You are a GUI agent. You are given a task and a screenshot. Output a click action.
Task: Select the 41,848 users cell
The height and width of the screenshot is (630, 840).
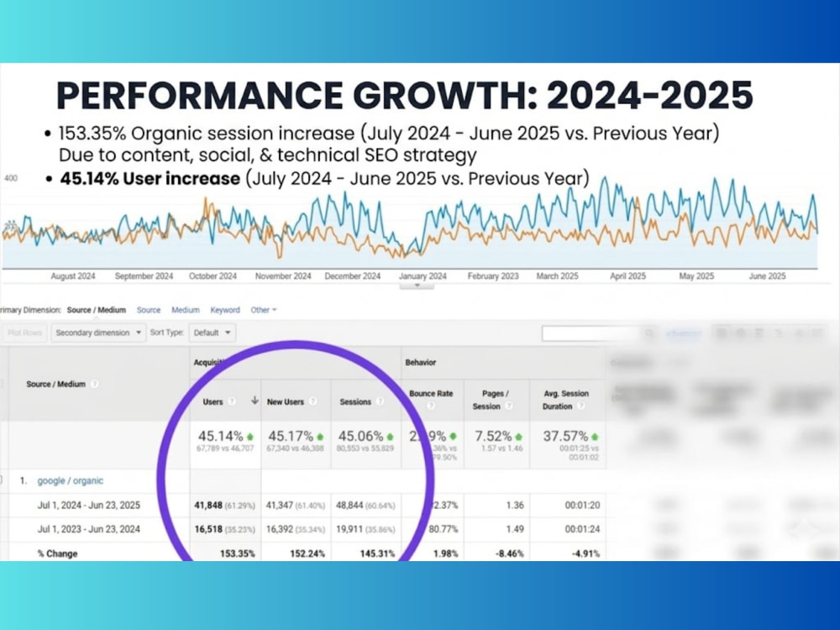224,505
